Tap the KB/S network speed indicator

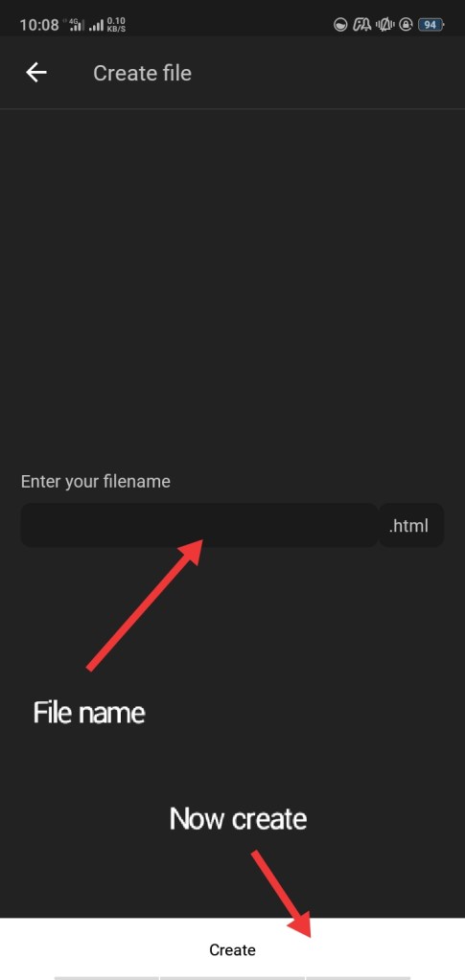[116, 25]
